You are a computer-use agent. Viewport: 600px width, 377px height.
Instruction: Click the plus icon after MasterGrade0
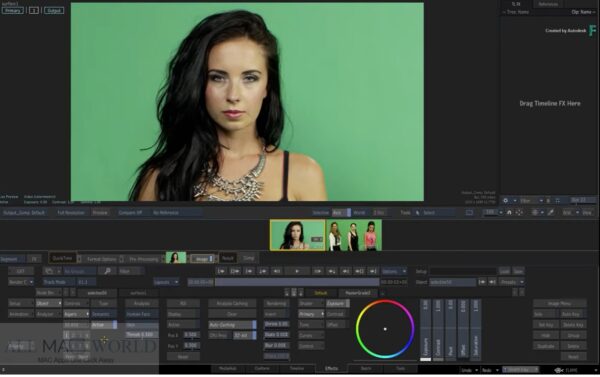[382, 293]
